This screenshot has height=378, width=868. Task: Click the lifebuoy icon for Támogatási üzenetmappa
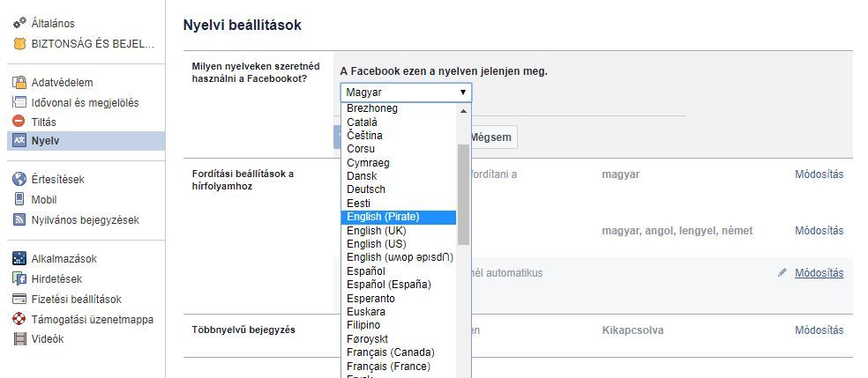(19, 319)
